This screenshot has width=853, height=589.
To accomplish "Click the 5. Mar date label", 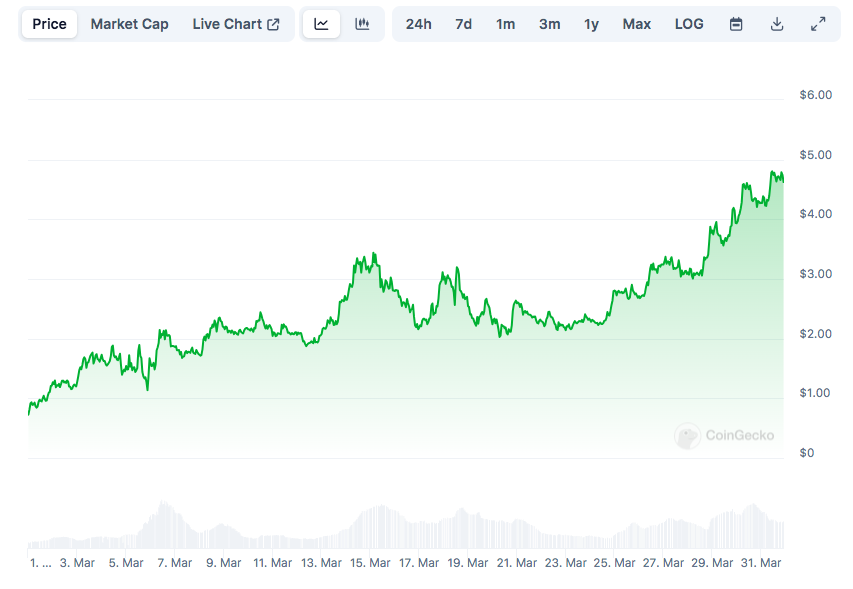I will 126,563.
